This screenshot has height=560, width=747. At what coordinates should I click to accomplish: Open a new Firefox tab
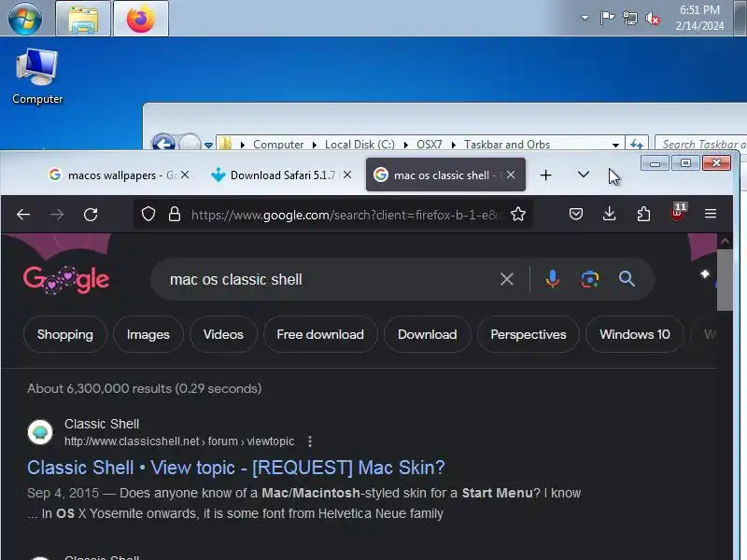pyautogui.click(x=545, y=175)
